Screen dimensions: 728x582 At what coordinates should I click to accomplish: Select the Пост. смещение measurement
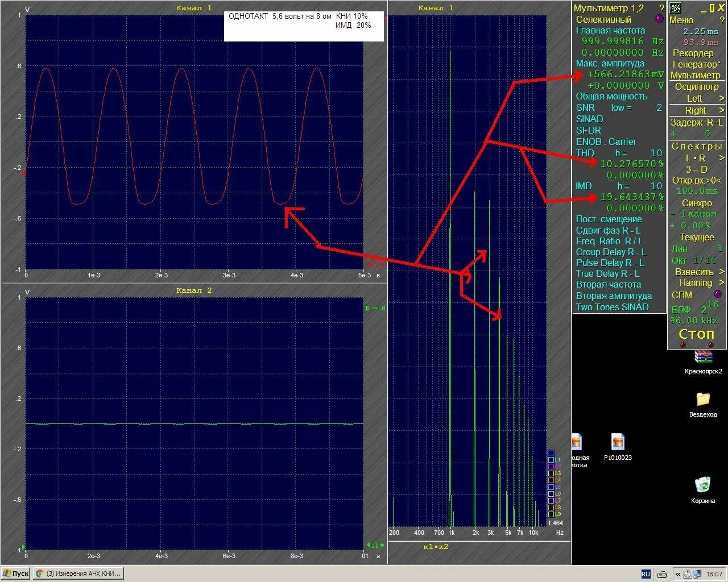(609, 219)
